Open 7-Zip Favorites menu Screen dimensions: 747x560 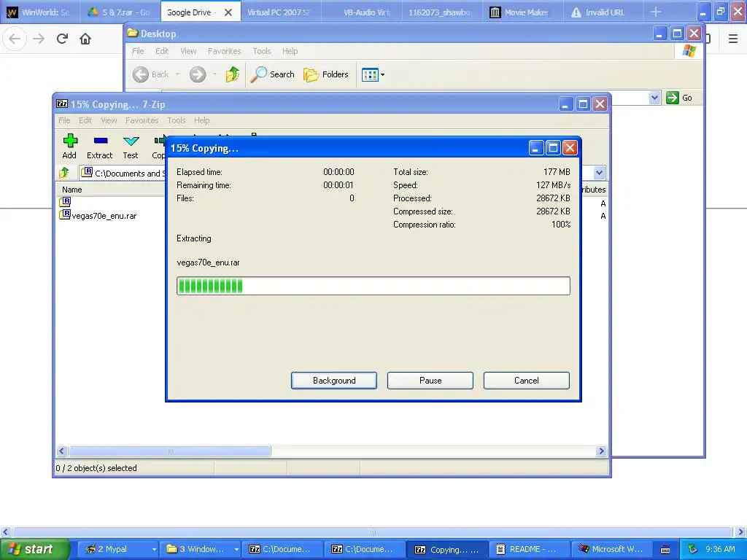(142, 120)
